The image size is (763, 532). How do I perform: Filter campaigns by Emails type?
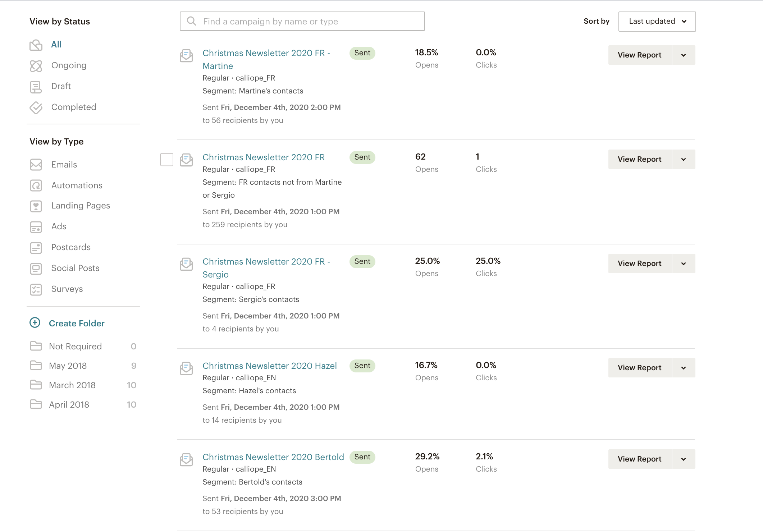pyautogui.click(x=64, y=165)
